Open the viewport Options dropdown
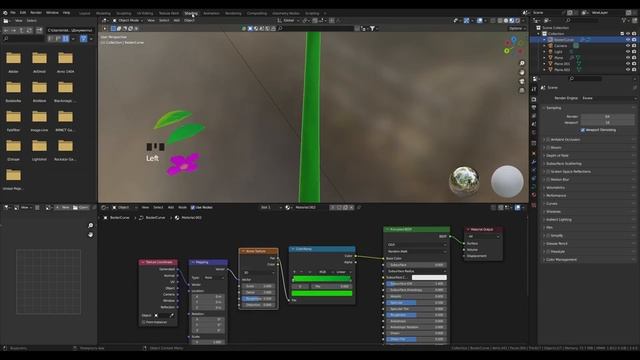640x360 pixels. coord(517,29)
